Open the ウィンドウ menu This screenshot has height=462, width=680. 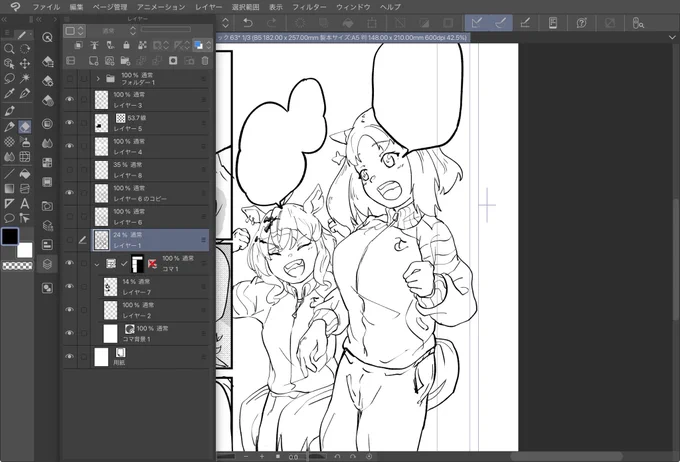tap(353, 7)
